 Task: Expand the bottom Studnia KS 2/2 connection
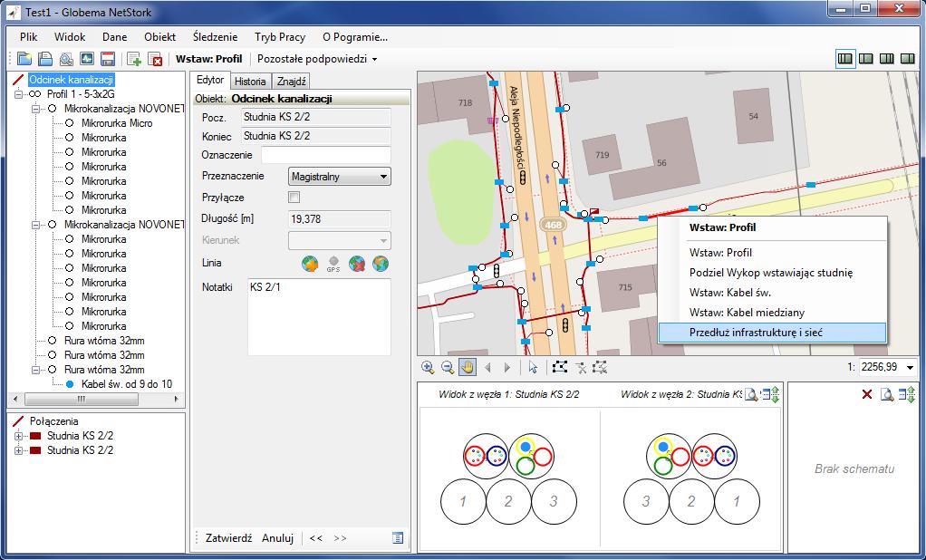click(18, 450)
